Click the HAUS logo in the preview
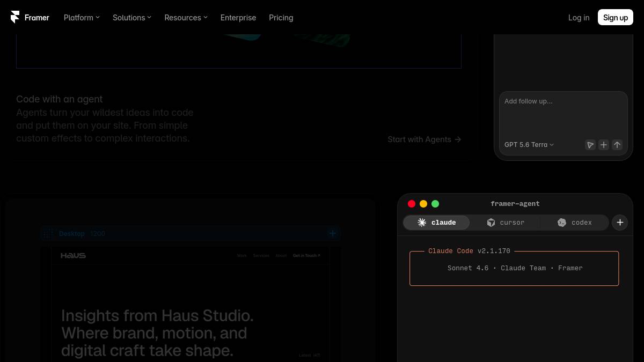The image size is (644, 362). [x=73, y=256]
